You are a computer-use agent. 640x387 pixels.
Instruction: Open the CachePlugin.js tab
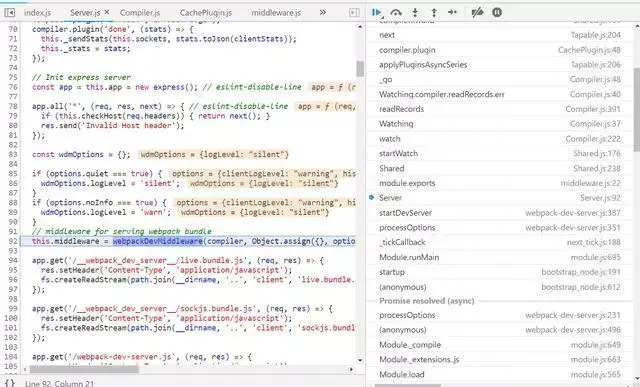[x=206, y=13]
